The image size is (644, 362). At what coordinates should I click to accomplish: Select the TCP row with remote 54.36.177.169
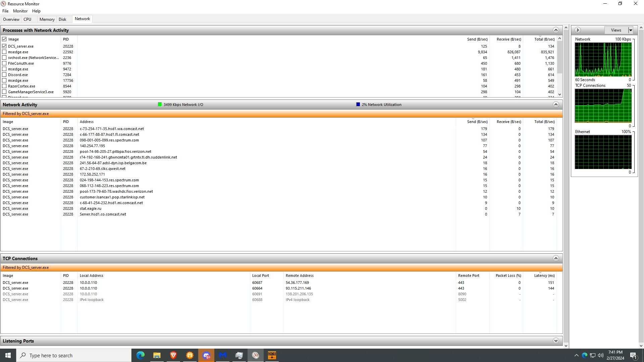click(278, 283)
